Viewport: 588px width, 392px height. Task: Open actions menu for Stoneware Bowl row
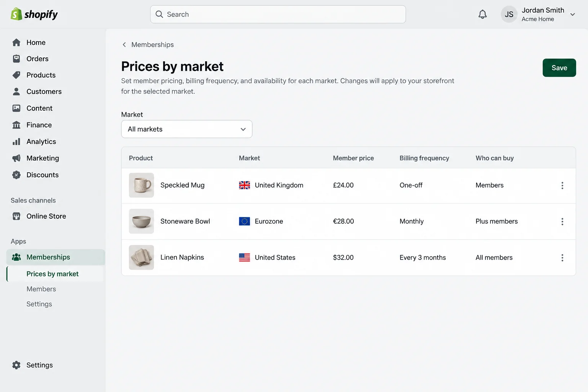pyautogui.click(x=562, y=222)
